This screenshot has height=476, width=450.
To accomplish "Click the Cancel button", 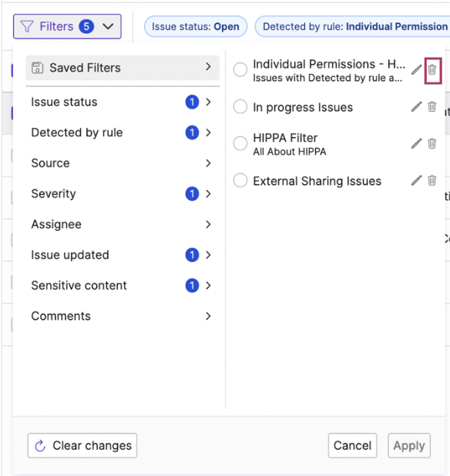I will point(353,446).
